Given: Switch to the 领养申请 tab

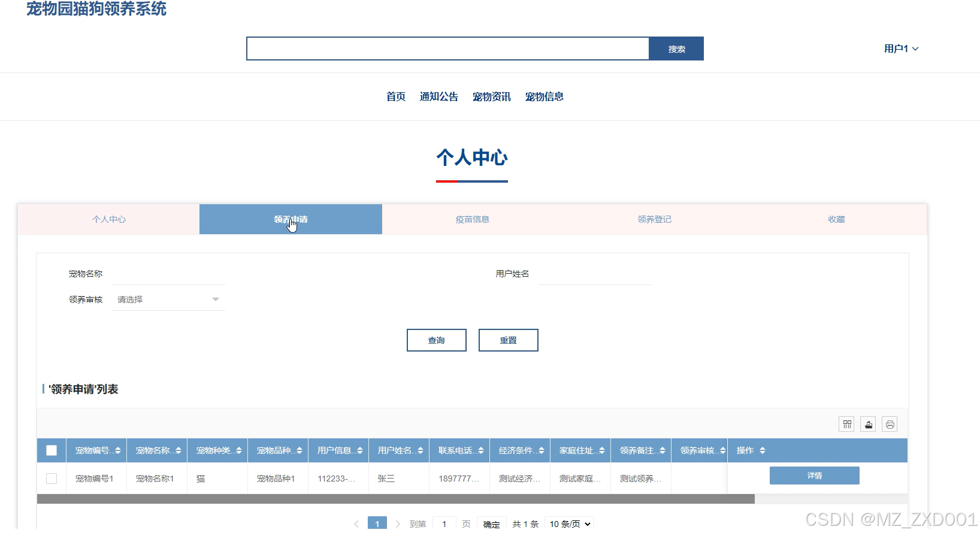Looking at the screenshot, I should (x=291, y=219).
